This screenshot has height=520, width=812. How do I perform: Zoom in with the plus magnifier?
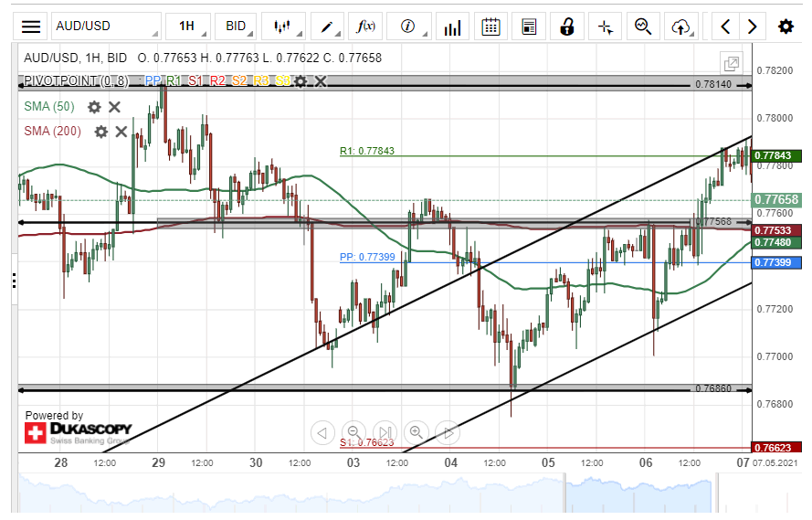click(416, 432)
